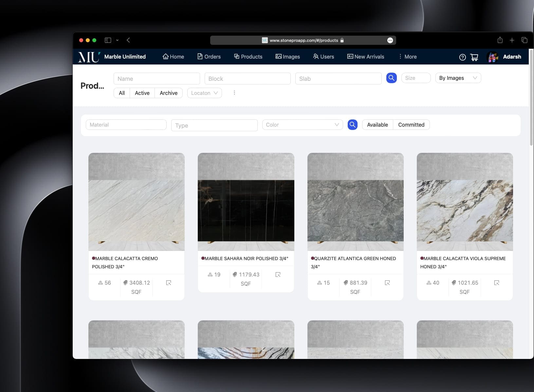Open Orders in the navigation bar

[x=209, y=57]
